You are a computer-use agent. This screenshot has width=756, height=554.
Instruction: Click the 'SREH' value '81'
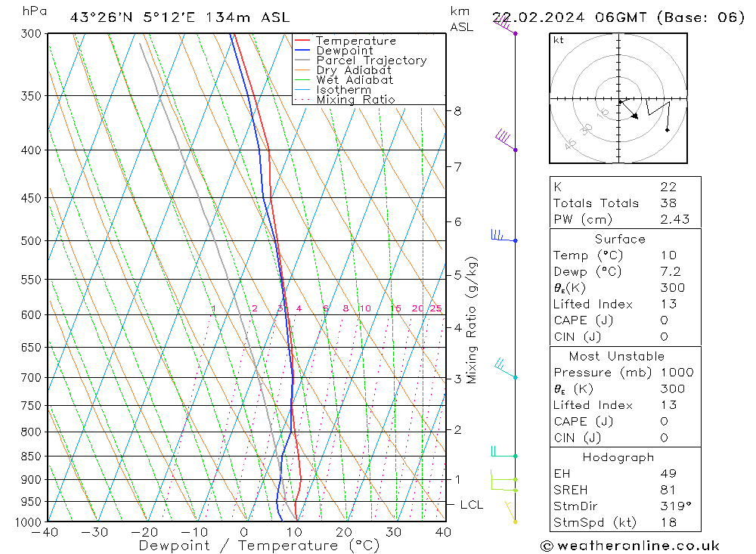pyautogui.click(x=669, y=491)
